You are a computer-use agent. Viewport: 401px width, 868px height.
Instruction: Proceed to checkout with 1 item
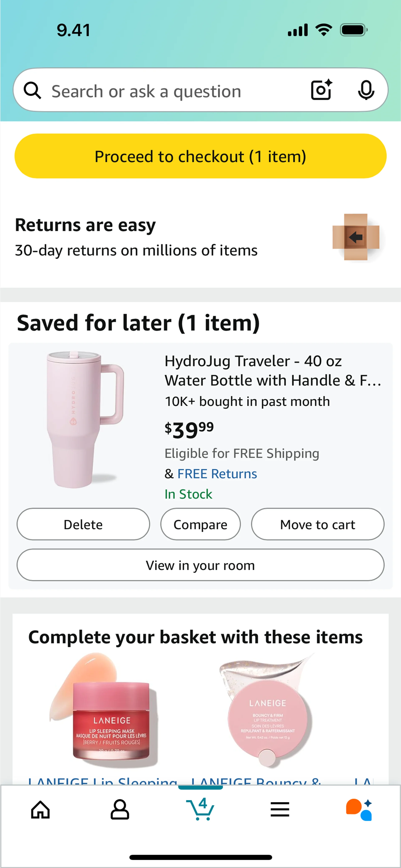200,156
